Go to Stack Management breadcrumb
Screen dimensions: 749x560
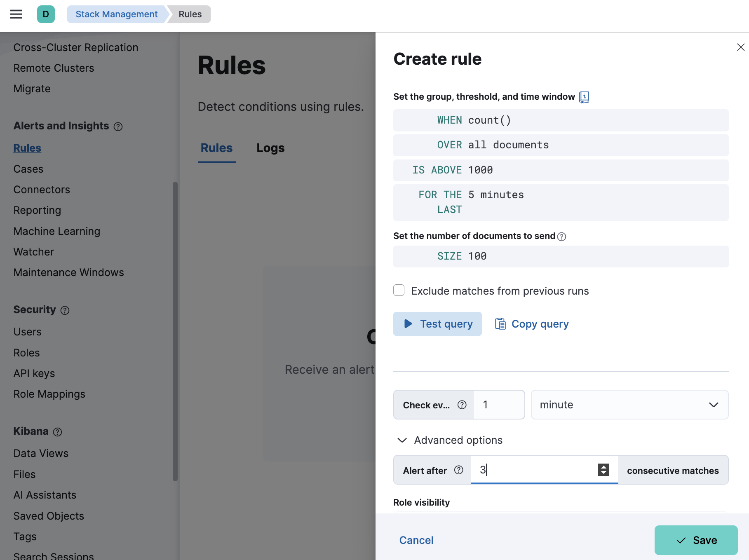point(116,14)
